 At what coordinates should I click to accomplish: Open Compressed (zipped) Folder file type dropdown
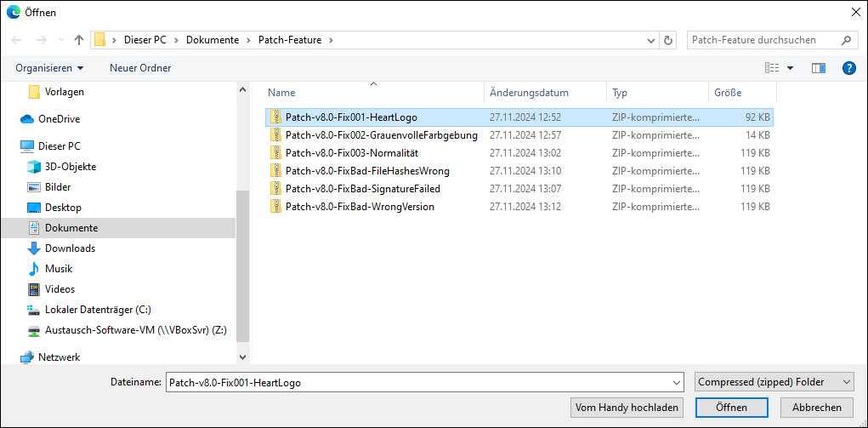point(774,382)
